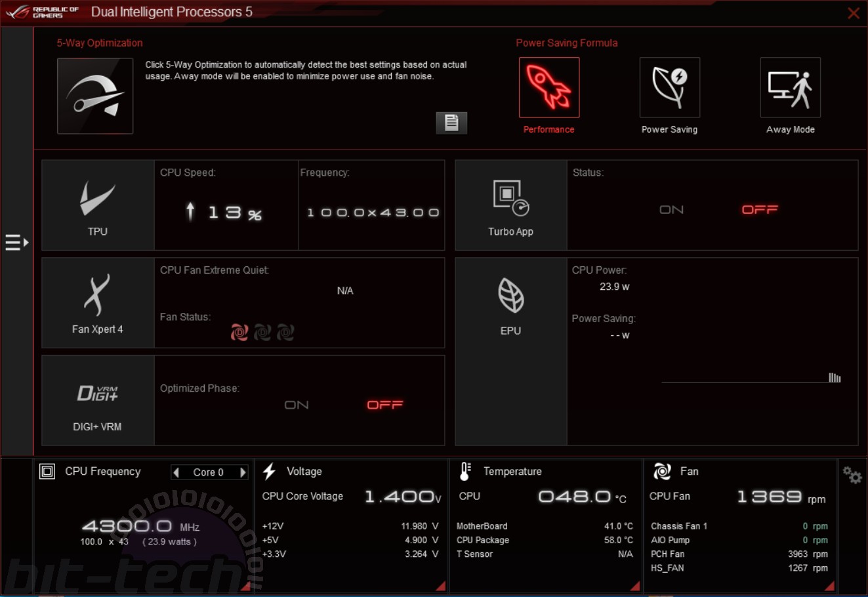Screen dimensions: 868x597
Task: Turn Turbo App status OFF
Action: point(760,210)
